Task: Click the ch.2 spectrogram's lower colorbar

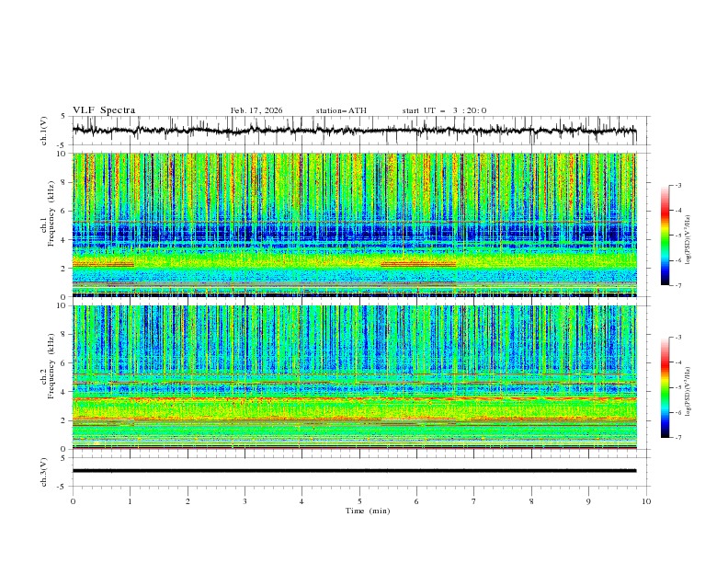Action: pos(665,387)
